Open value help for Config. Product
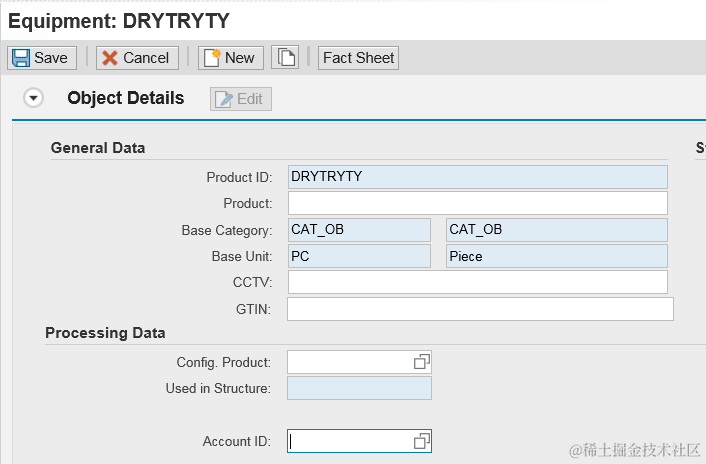Viewport: 706px width, 464px height. tap(422, 361)
